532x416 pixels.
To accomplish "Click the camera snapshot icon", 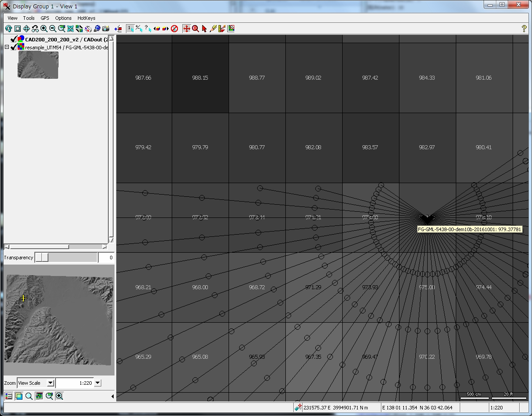I will point(106,29).
